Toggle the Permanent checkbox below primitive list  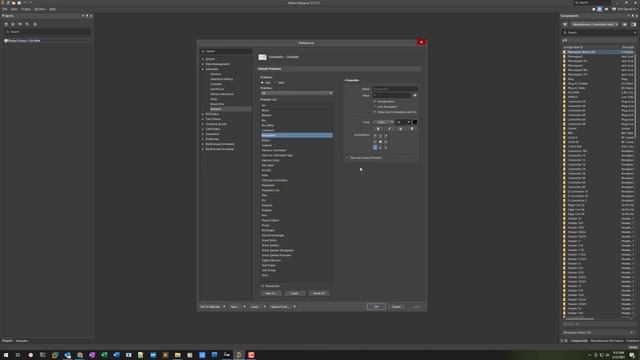pos(262,286)
